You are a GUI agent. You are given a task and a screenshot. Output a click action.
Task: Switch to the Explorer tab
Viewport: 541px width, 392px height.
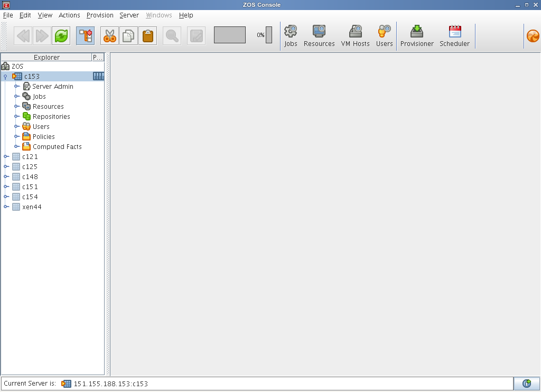tap(46, 57)
